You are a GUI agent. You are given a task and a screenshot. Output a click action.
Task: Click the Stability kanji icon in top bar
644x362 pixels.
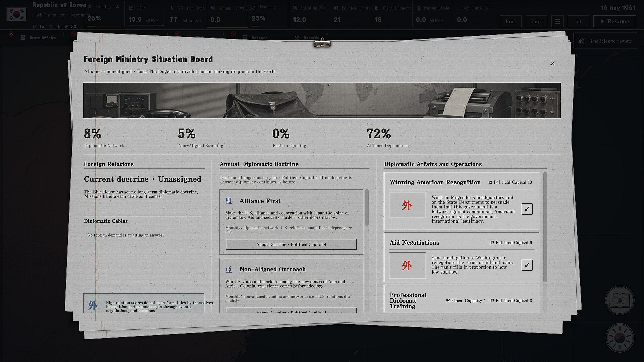pos(90,7)
